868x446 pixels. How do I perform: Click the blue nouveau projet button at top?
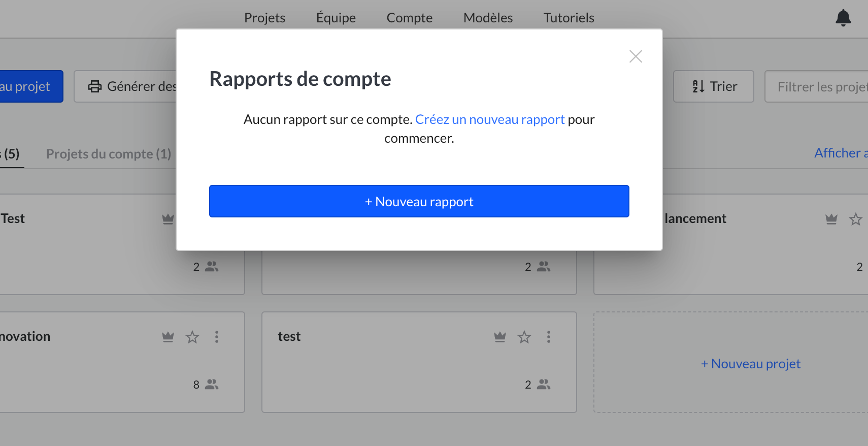click(31, 86)
